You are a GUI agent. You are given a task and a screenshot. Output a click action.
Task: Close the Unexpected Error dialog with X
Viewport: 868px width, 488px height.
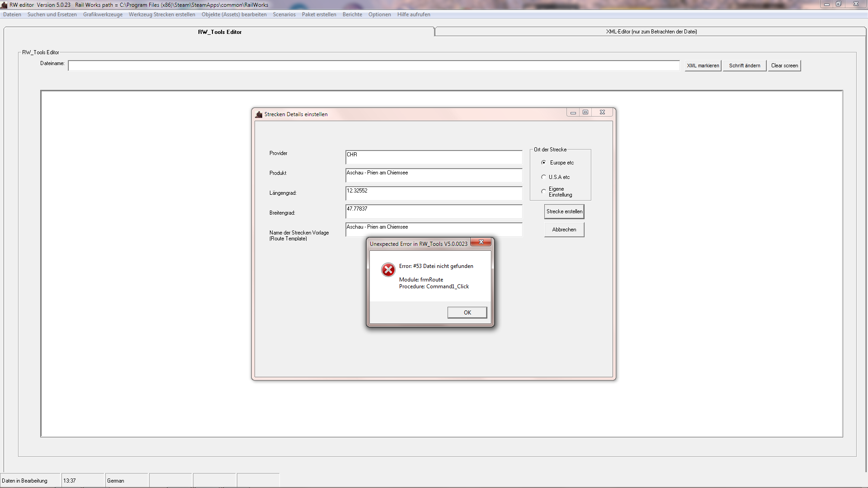(x=481, y=242)
